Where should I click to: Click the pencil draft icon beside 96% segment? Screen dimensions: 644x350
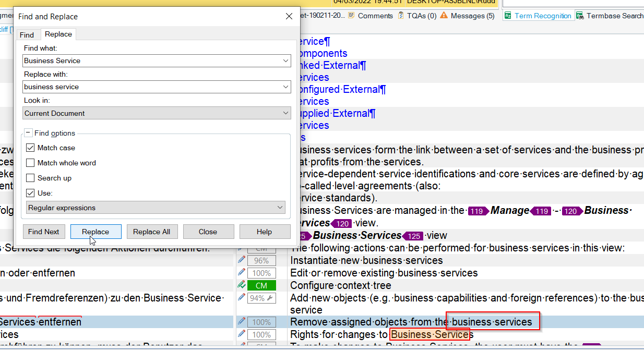tap(241, 260)
